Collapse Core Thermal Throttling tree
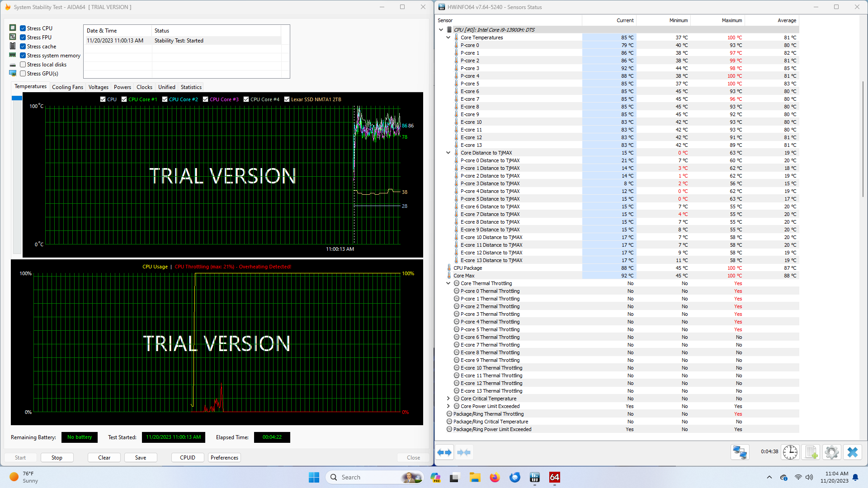Viewport: 868px width, 488px height. [x=448, y=283]
